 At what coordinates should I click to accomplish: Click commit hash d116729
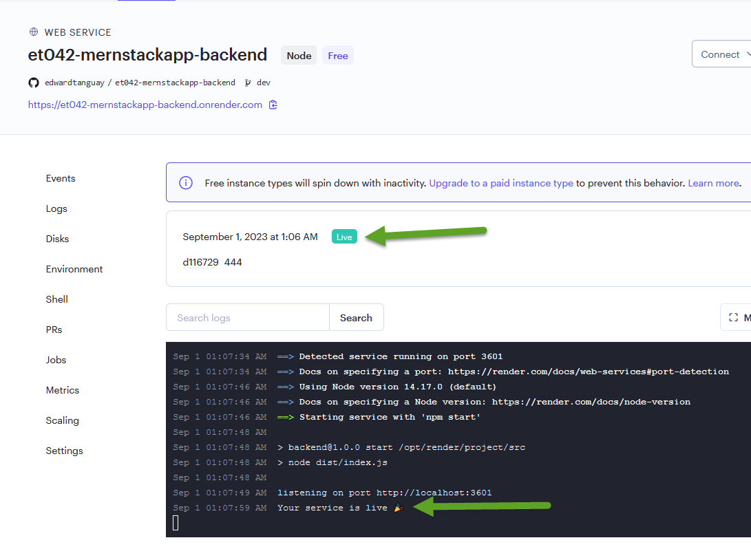tap(201, 262)
